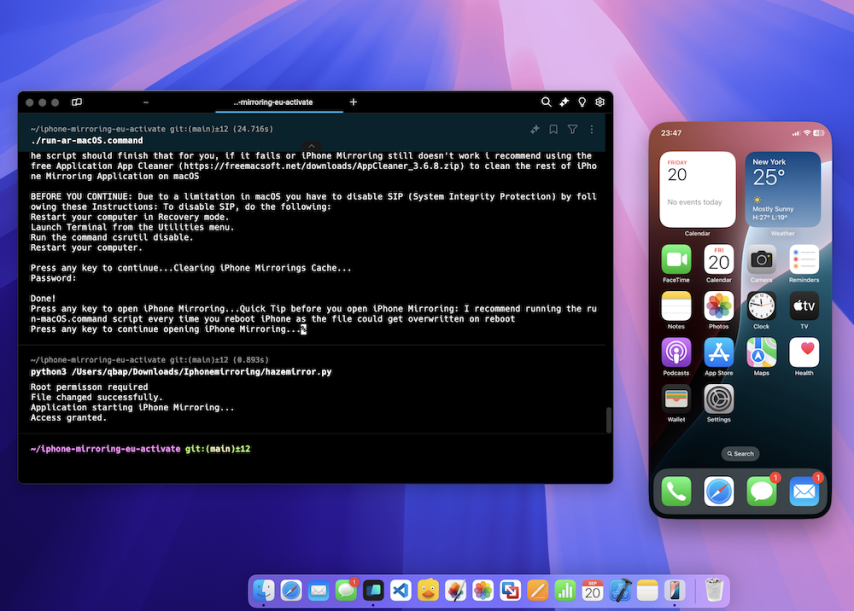Bookmark the run-ar-macOS.command block

tap(553, 129)
